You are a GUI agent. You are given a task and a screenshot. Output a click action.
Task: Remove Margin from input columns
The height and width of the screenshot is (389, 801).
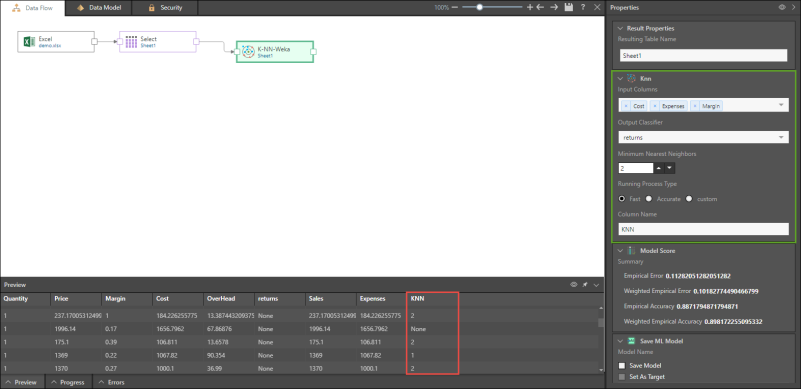click(695, 106)
